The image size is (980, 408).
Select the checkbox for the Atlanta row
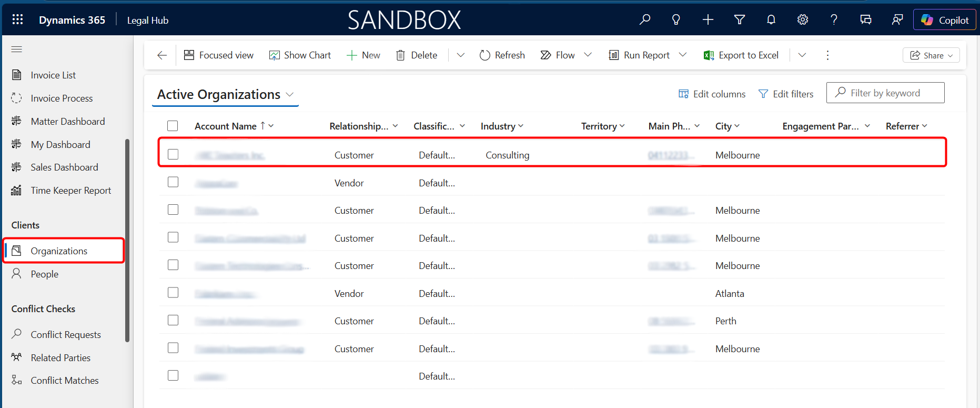click(173, 293)
